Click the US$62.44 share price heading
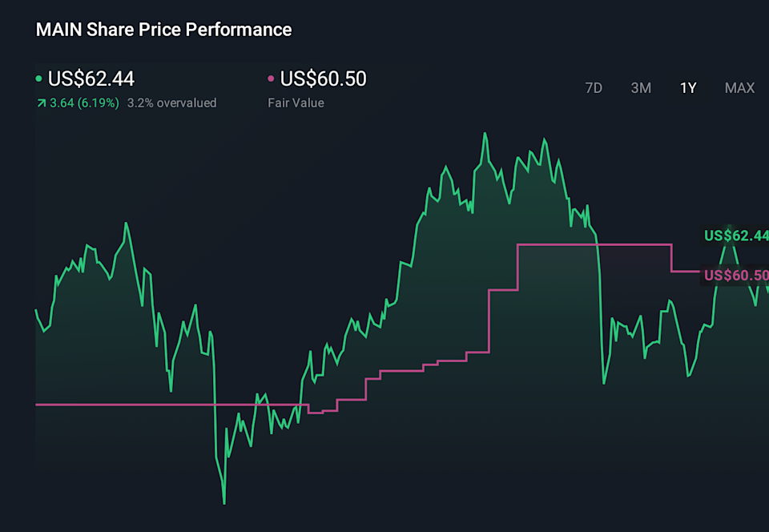The height and width of the screenshot is (532, 769). coord(91,79)
